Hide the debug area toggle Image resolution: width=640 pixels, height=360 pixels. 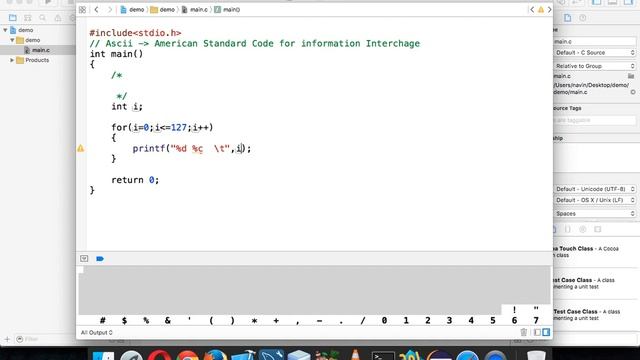(x=84, y=258)
